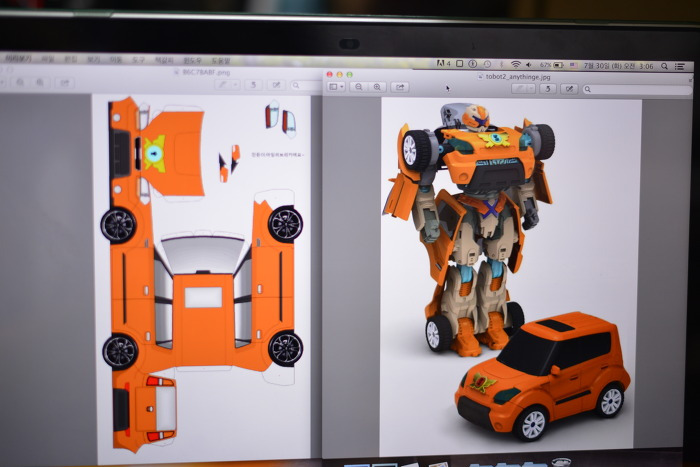
Task: Show the edit toolbar in tobot2 window
Action: (x=569, y=89)
